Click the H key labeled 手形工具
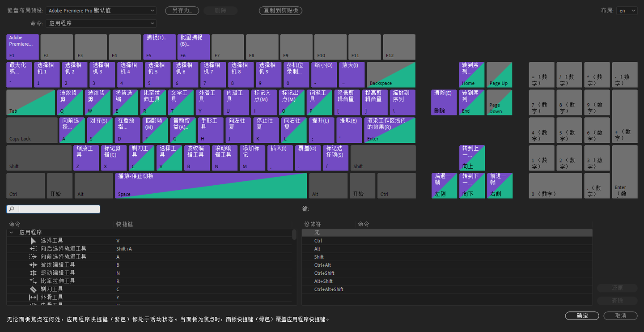 point(210,130)
